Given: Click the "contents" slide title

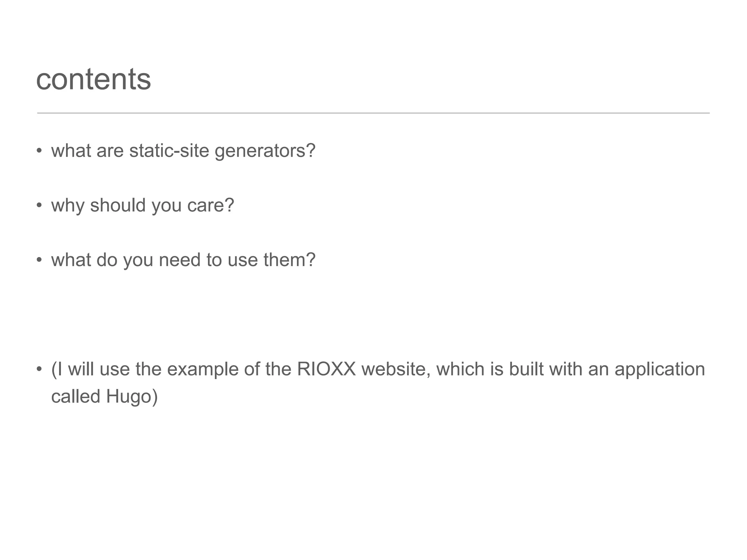Looking at the screenshot, I should coord(93,79).
